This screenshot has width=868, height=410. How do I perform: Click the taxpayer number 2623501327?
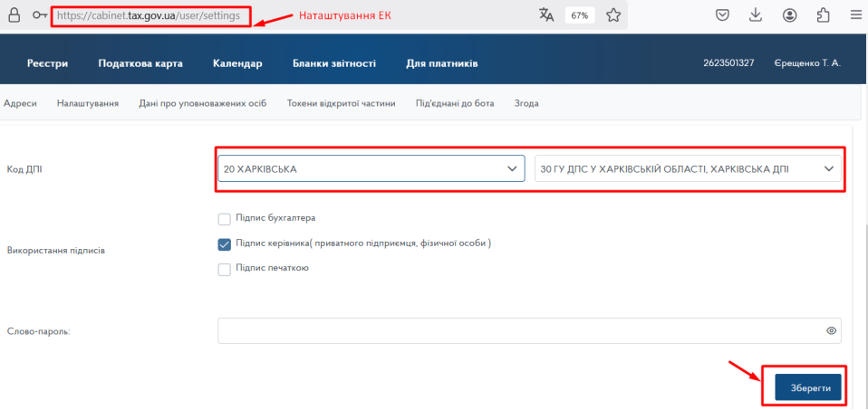pos(728,63)
